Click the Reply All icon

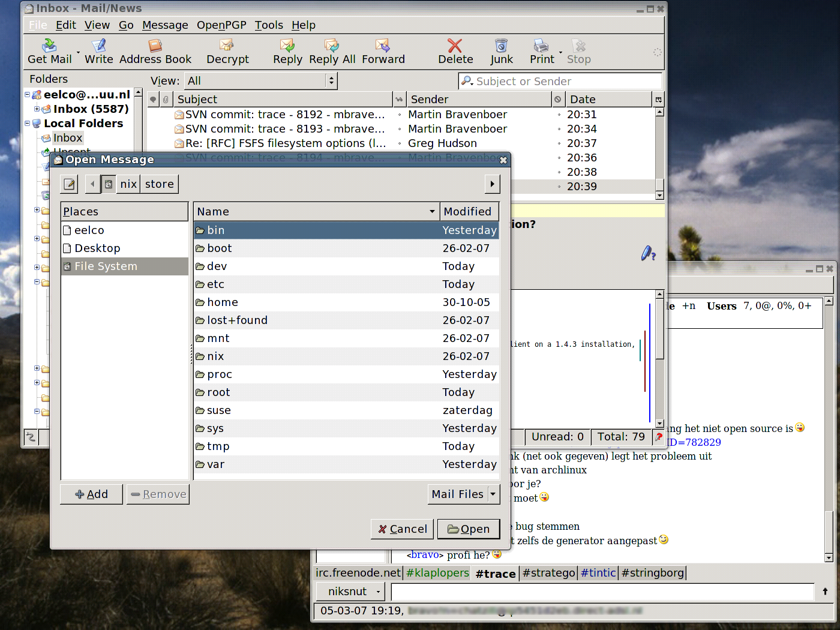coord(332,46)
